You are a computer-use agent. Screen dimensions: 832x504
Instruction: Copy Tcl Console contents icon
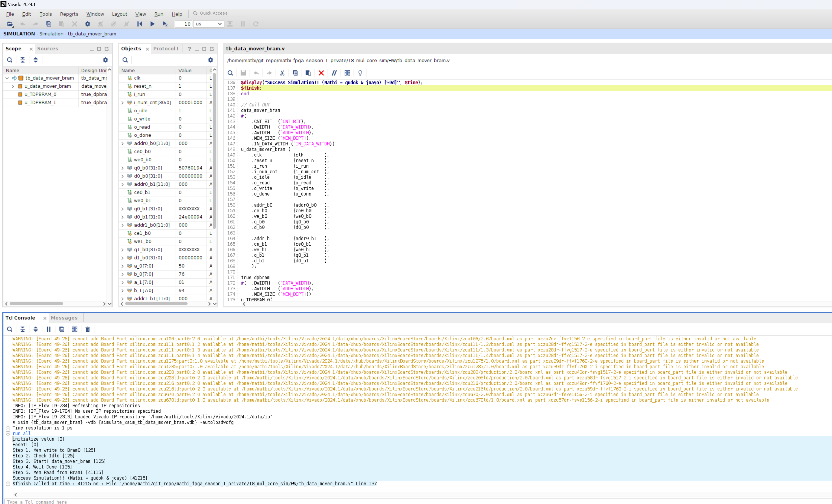pos(61,329)
